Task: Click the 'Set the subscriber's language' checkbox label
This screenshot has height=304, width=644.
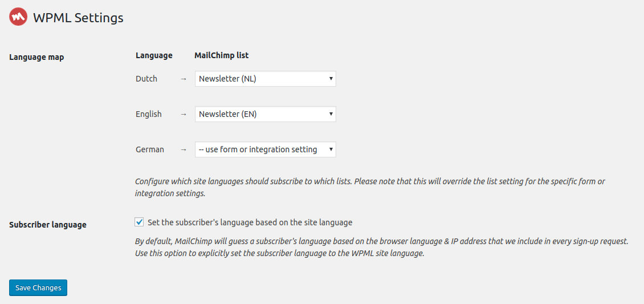Action: (x=250, y=222)
